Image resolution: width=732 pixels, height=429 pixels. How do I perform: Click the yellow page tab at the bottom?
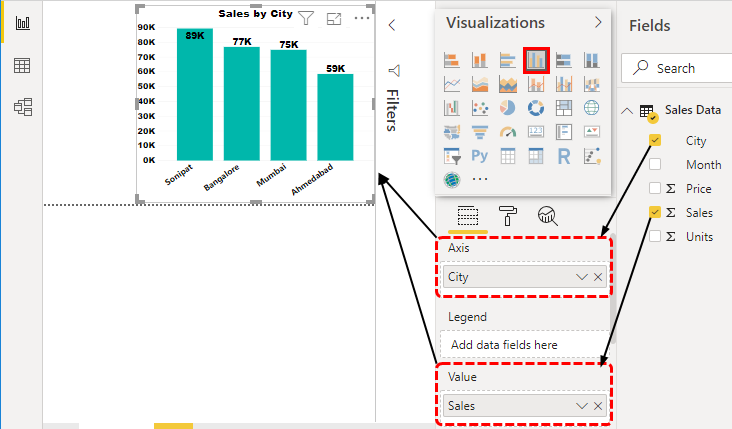coord(173,426)
